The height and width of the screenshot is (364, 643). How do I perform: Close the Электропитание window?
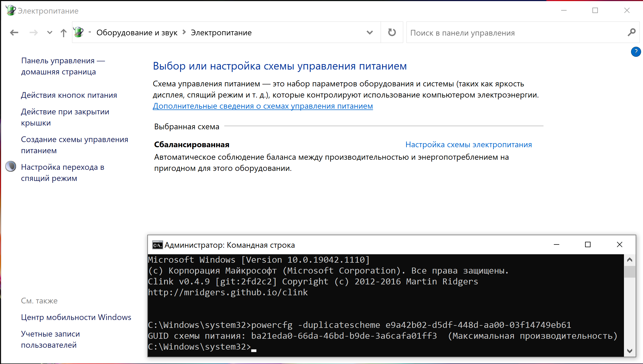coord(627,11)
